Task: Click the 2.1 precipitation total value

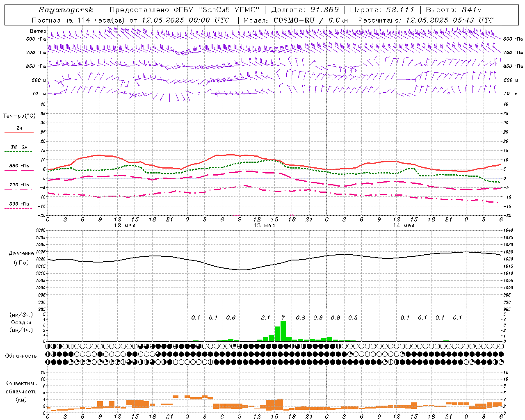Action: 265,317
